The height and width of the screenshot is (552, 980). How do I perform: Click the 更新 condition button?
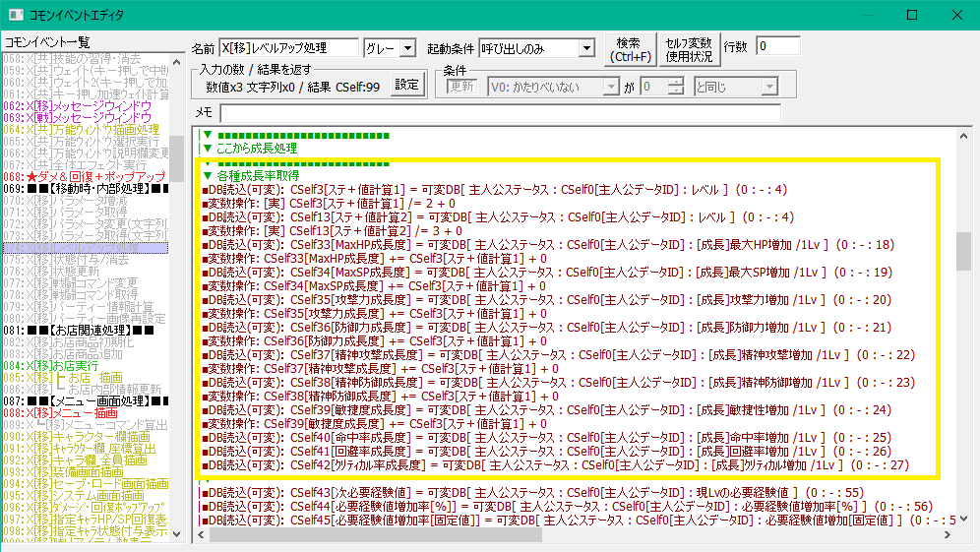click(461, 87)
